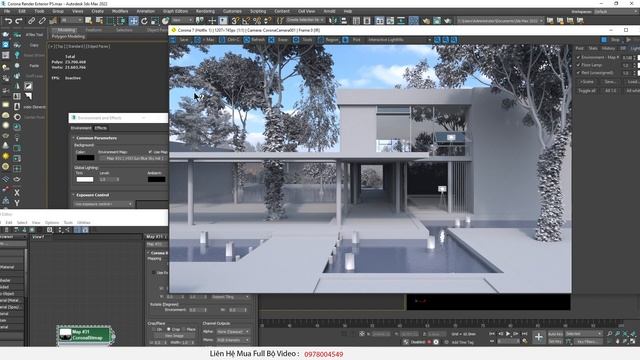Switch to the Stats tab in Corona VFB
640x360 pixels.
click(593, 48)
